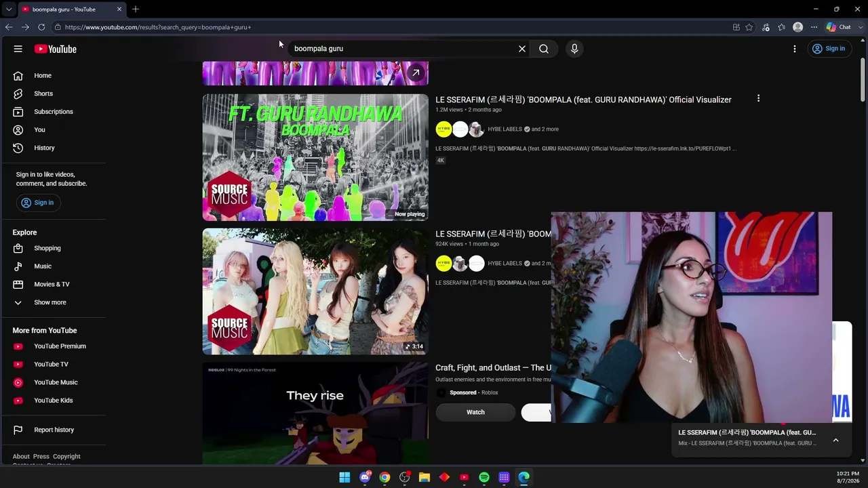868x488 pixels.
Task: Click the sidebar Sign in button
Action: (x=37, y=203)
